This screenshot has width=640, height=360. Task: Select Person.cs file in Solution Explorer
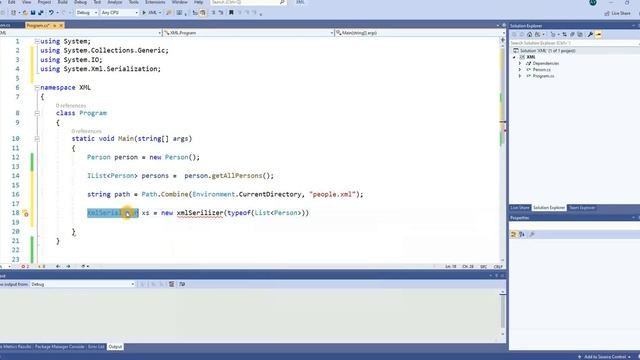pos(541,70)
